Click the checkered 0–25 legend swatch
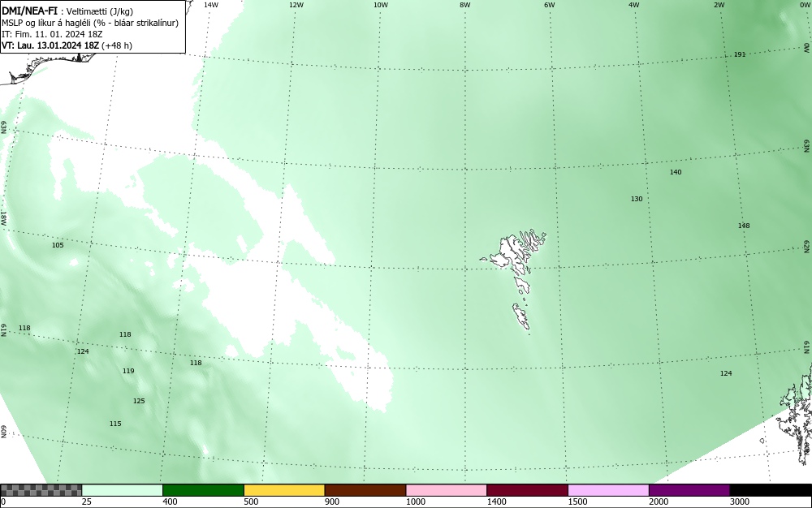The image size is (812, 508). 41,490
